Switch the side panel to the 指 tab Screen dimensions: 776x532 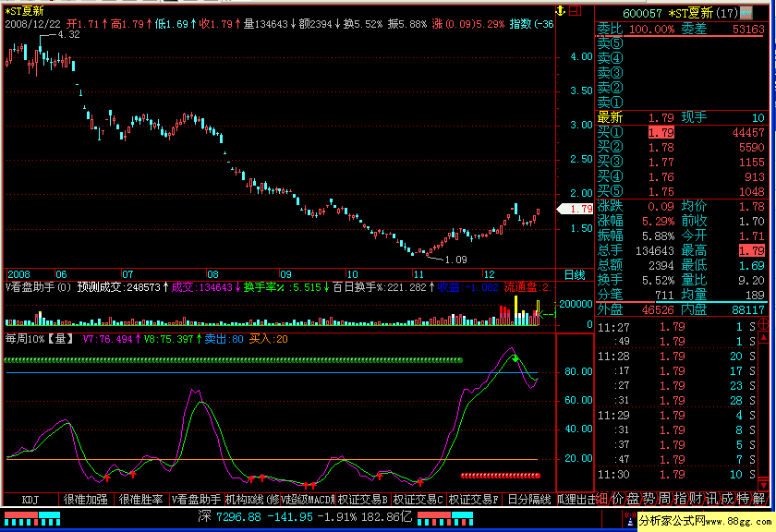[680, 499]
